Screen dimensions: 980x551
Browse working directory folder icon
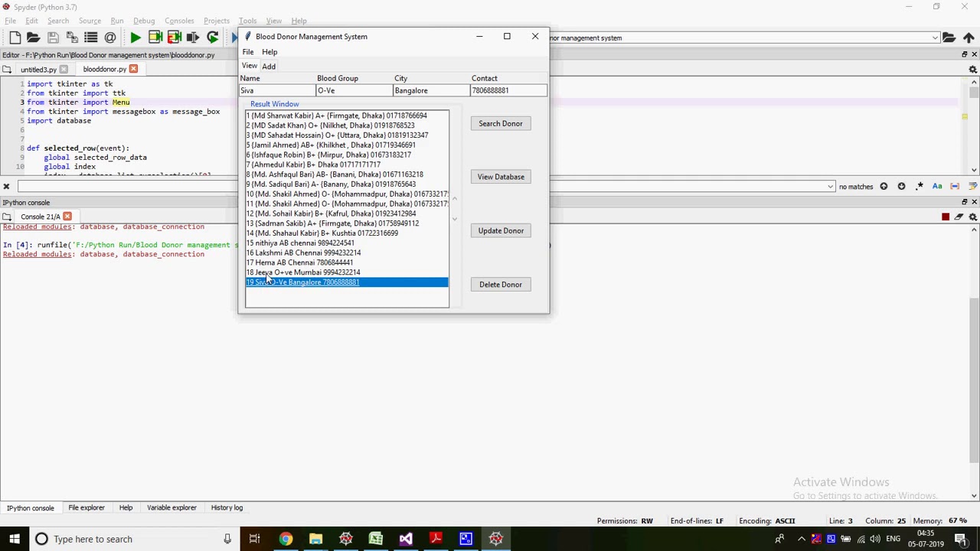[x=949, y=37]
